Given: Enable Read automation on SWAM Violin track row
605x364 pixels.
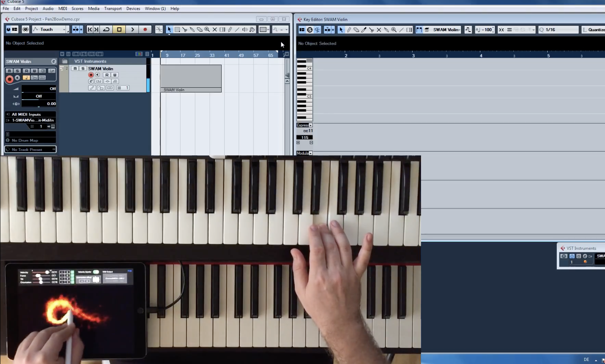Looking at the screenshot, I should [107, 75].
